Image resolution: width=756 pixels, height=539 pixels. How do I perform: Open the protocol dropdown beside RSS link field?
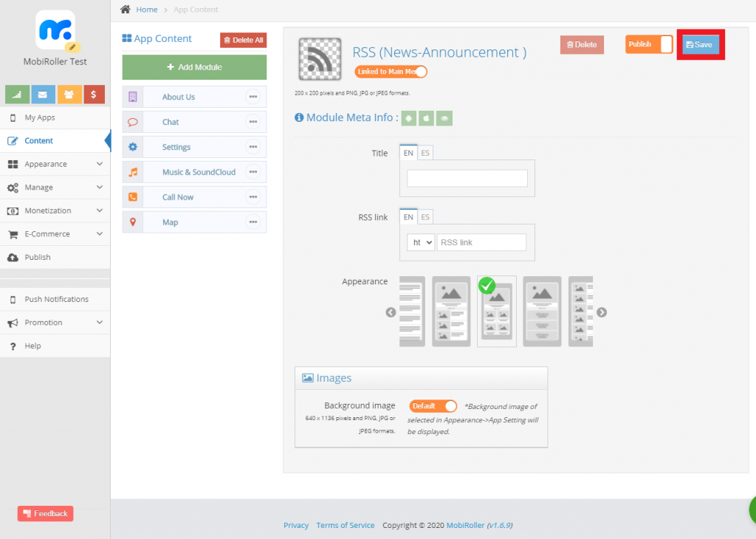click(420, 241)
